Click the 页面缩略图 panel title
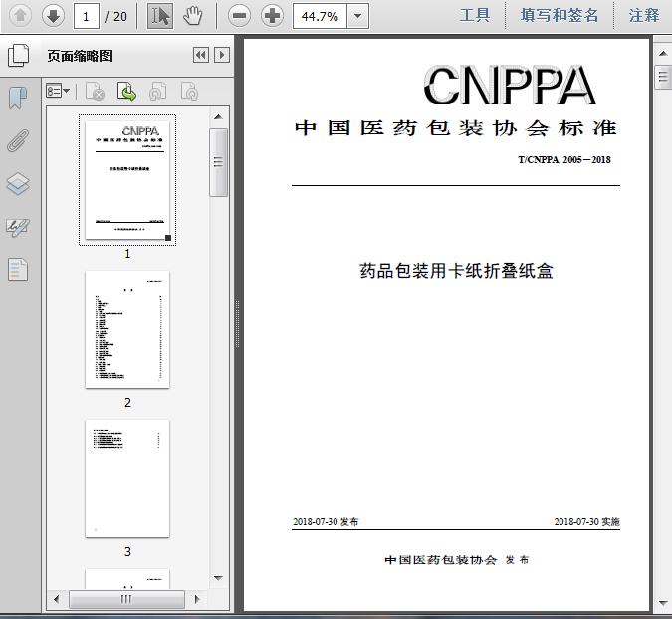The height and width of the screenshot is (619, 672). (80, 56)
